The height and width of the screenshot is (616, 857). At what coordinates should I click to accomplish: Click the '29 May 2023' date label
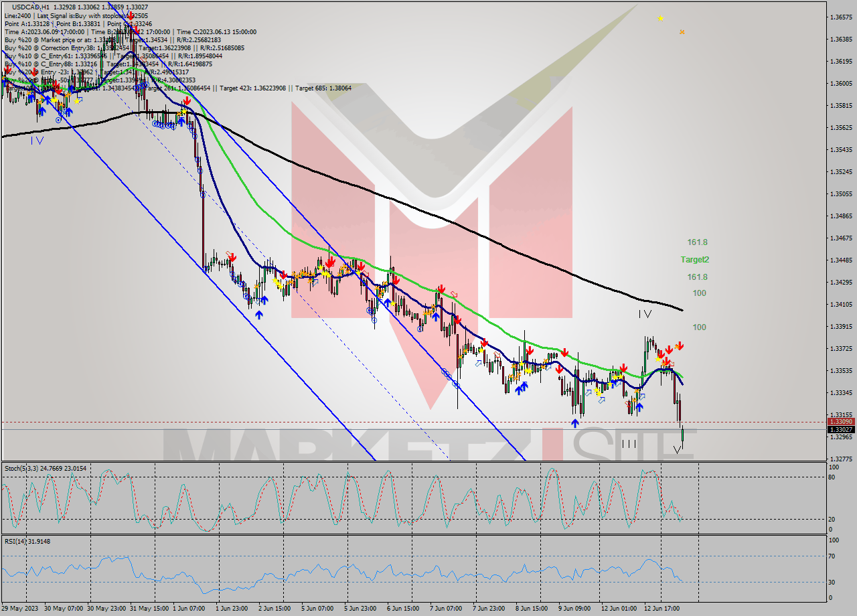[x=19, y=609]
